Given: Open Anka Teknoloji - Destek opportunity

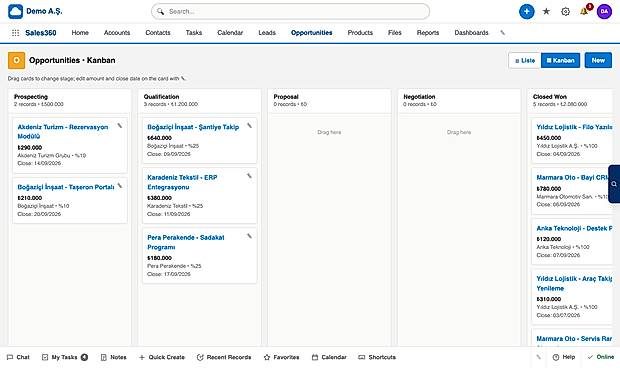Looking at the screenshot, I should [574, 228].
